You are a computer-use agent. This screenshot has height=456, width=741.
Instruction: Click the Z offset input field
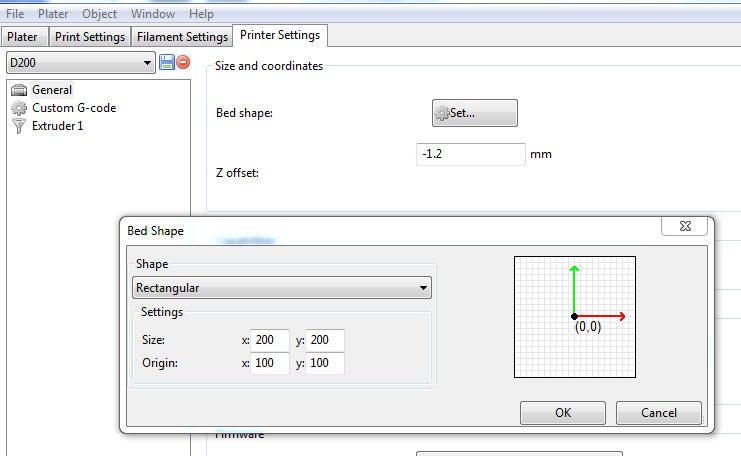pyautogui.click(x=471, y=154)
